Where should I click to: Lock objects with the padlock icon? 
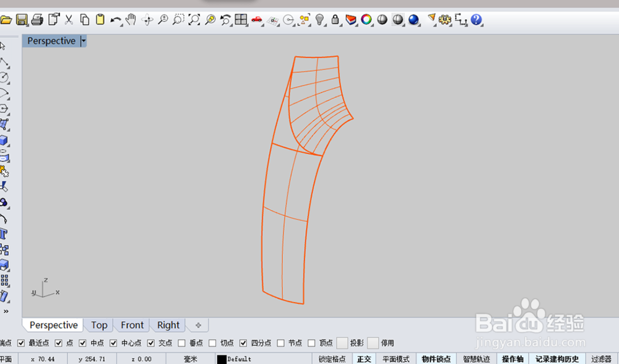pos(335,19)
